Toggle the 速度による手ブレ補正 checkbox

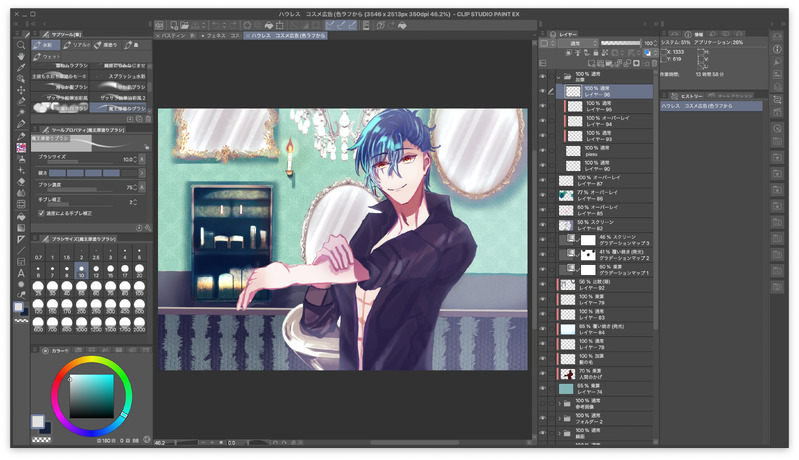41,213
